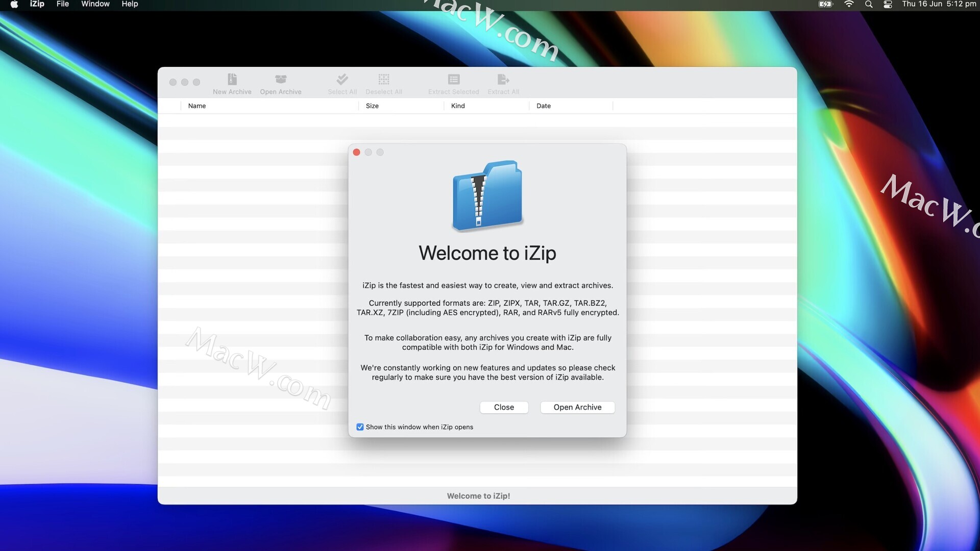This screenshot has width=980, height=551.
Task: Click the iZip zipper folder logo
Action: point(487,196)
